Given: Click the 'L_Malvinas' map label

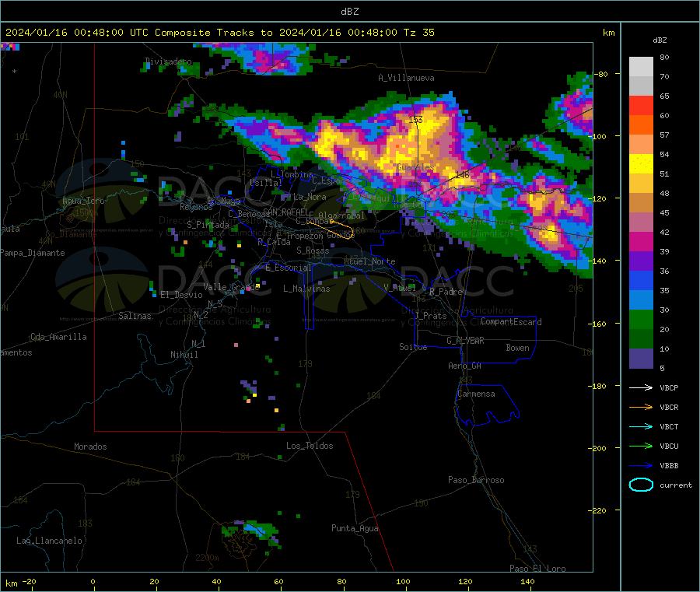Looking at the screenshot, I should [306, 289].
